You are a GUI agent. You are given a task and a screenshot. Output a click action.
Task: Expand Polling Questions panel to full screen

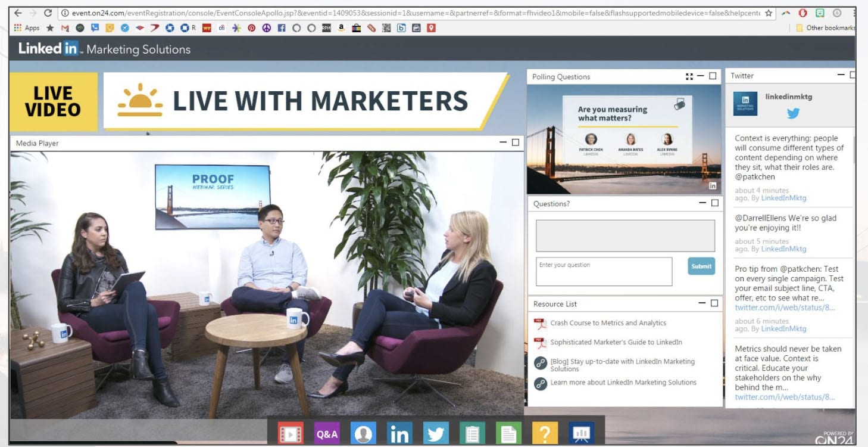click(689, 76)
